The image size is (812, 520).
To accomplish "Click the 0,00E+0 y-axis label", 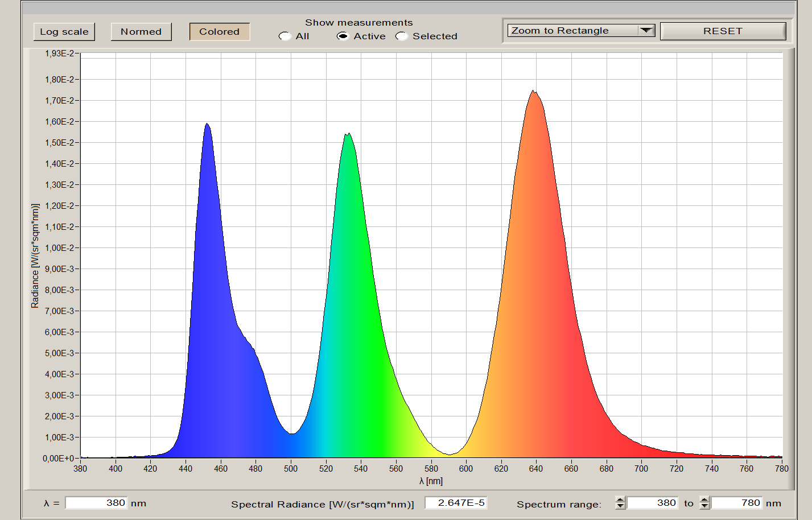I will click(x=57, y=458).
